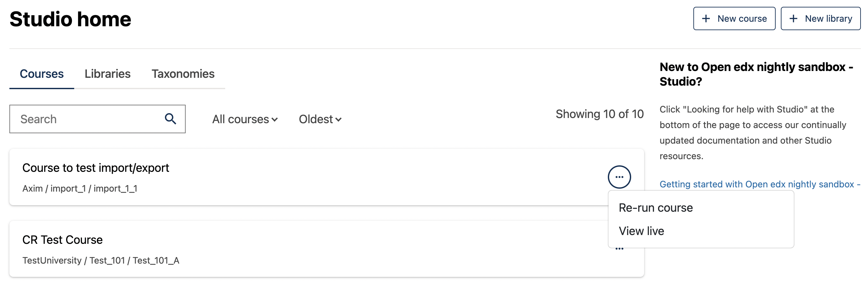868x284 pixels.
Task: Switch to the Libraries tab
Action: [108, 74]
